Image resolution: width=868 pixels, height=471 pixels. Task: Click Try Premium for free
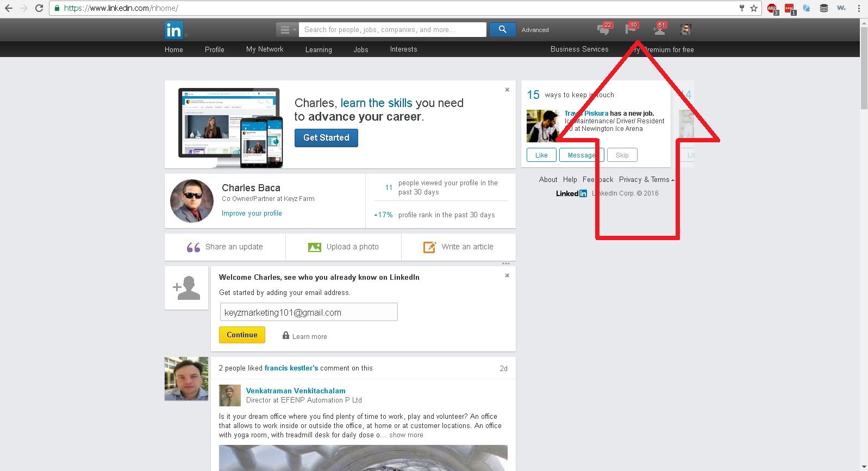[663, 49]
